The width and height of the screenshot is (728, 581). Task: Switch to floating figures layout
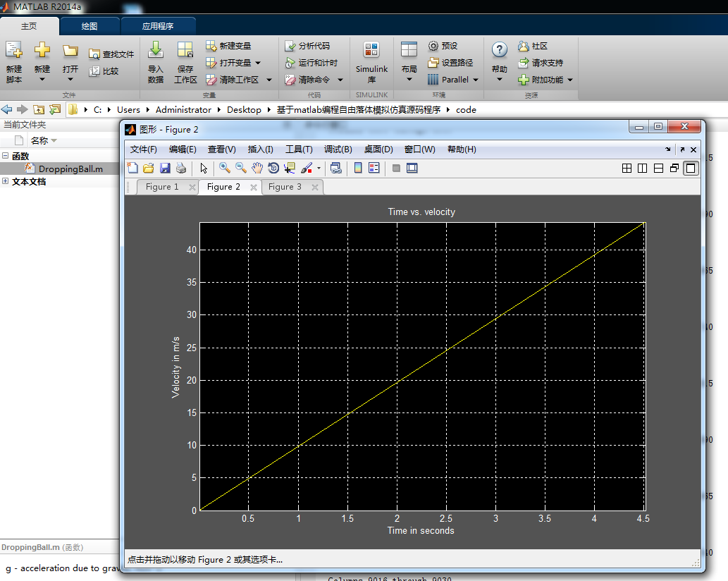674,168
